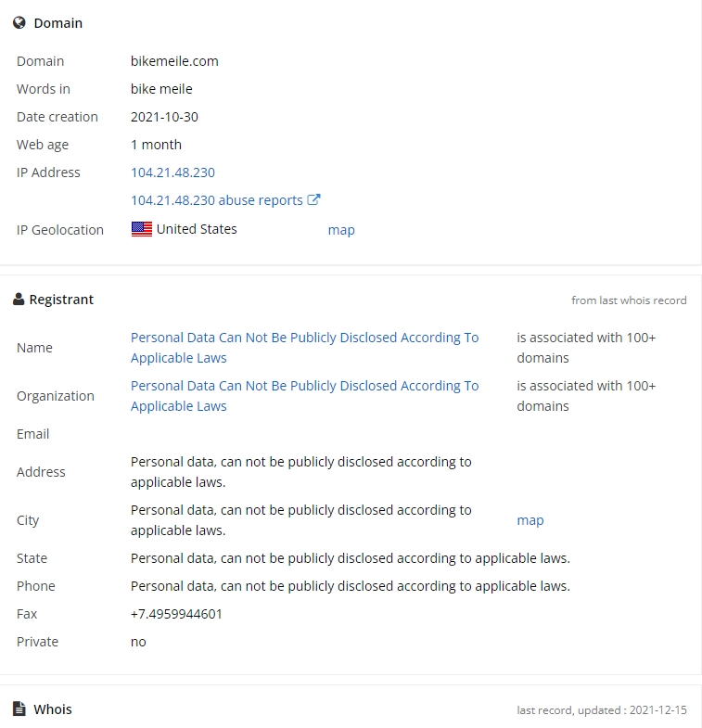Click the 'last record, updated' date text

click(x=602, y=709)
